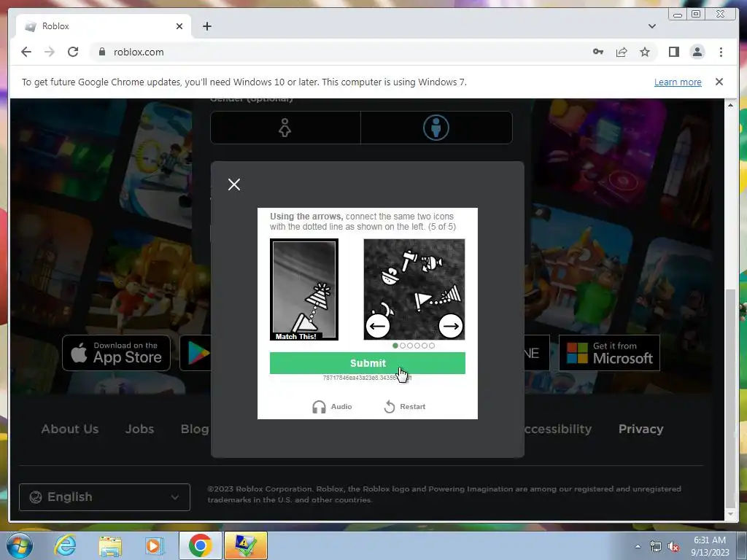Viewport: 747px width, 560px height.
Task: Open the Download on the App Store badge
Action: pyautogui.click(x=116, y=353)
